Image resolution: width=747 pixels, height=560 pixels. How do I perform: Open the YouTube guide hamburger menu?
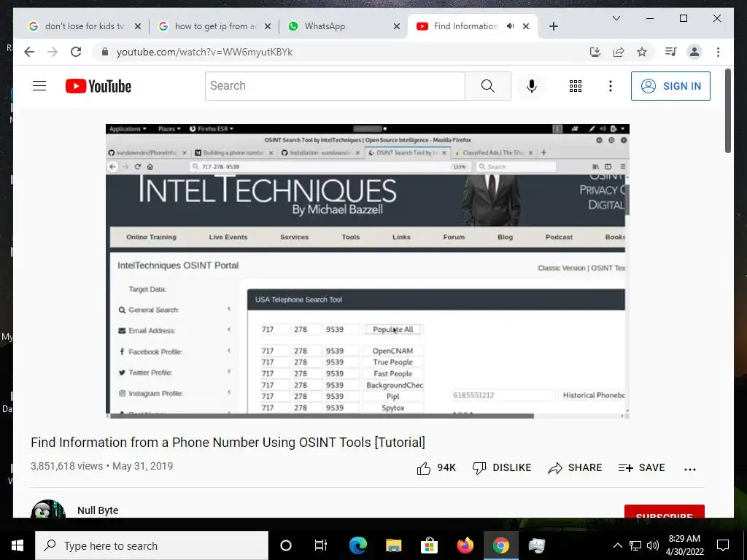point(39,86)
